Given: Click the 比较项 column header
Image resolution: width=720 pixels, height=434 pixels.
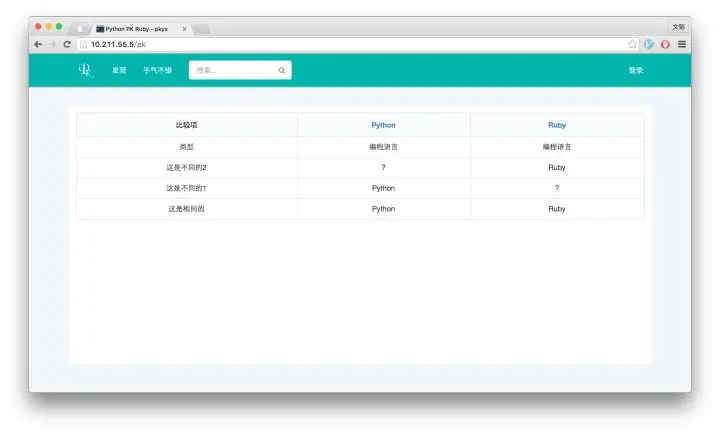Looking at the screenshot, I should [186, 125].
